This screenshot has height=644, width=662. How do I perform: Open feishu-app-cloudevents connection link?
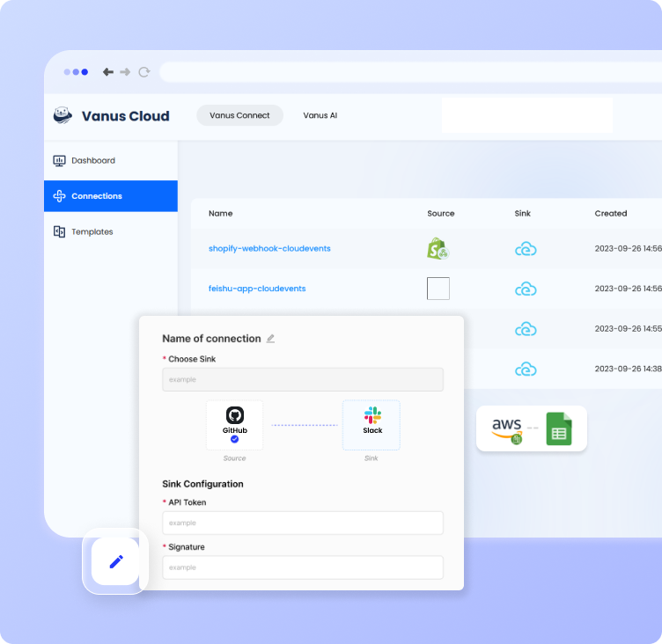[257, 289]
